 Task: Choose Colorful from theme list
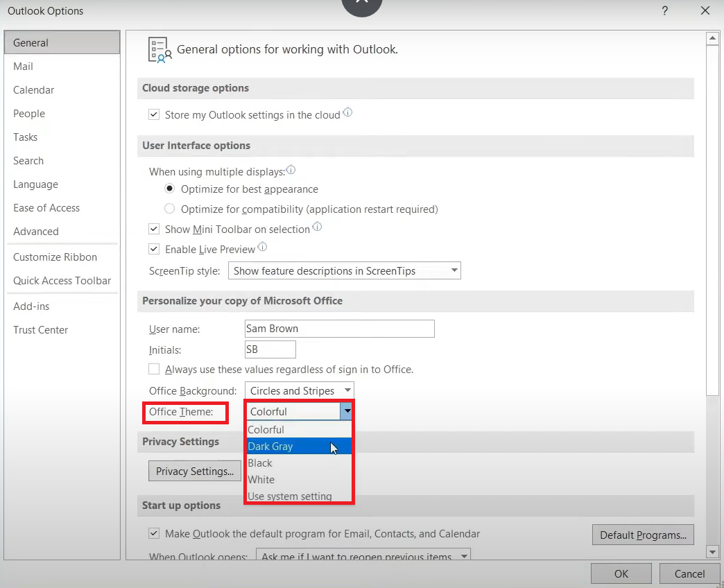point(299,430)
